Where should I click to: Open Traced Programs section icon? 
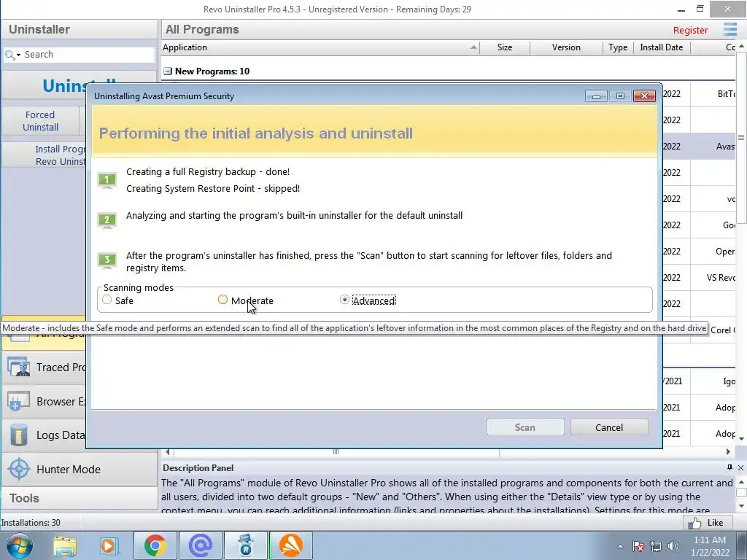coord(19,367)
